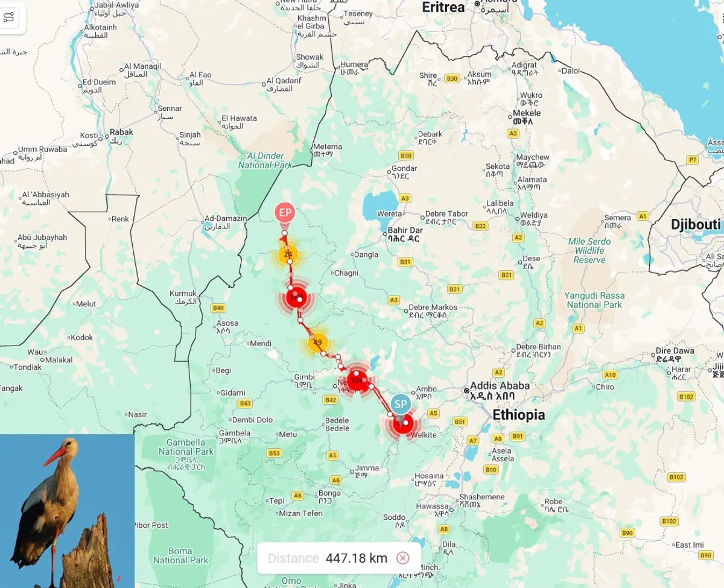Click the Mile Serdo Wildlife Reserve label
The image size is (724, 588).
pos(589,250)
